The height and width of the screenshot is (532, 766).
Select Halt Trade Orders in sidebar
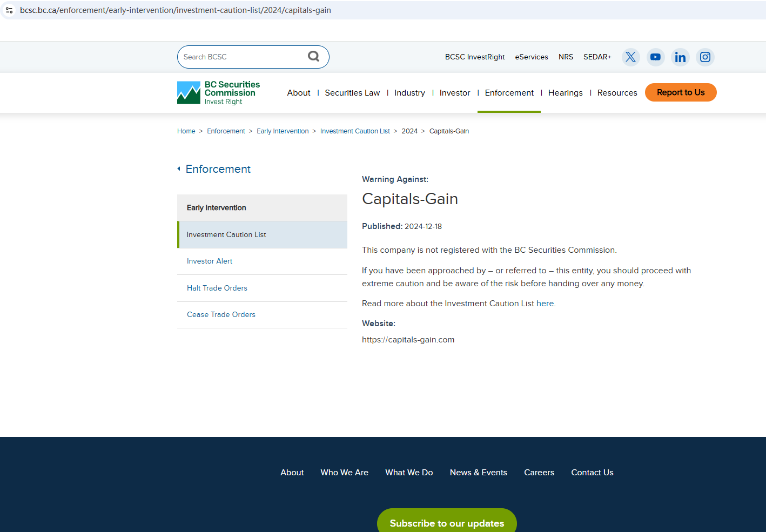pyautogui.click(x=217, y=288)
